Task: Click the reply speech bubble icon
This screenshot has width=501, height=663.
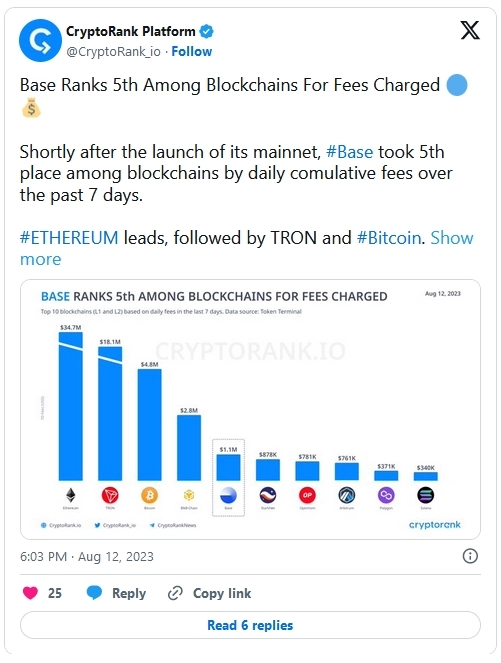Action: (x=94, y=593)
